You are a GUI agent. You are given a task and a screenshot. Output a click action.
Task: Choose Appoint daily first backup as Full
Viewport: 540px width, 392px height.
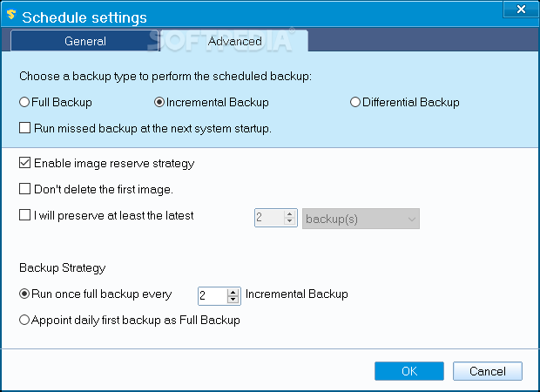24,320
